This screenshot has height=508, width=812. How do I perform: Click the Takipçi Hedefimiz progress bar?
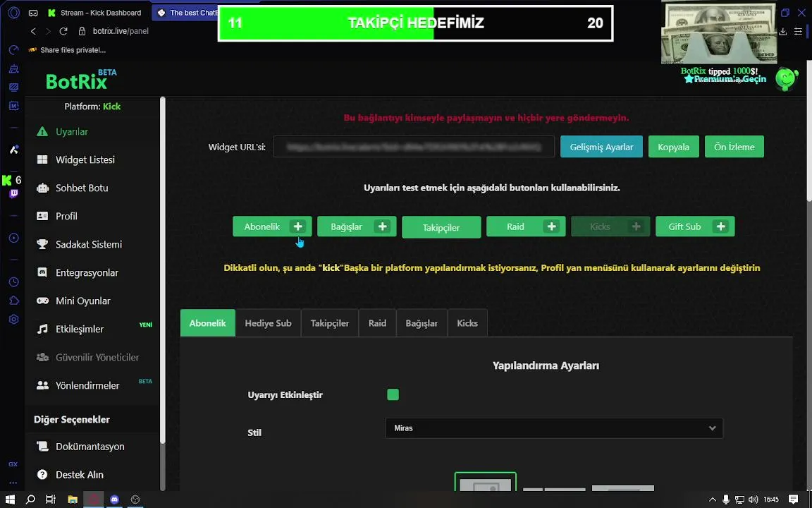416,23
